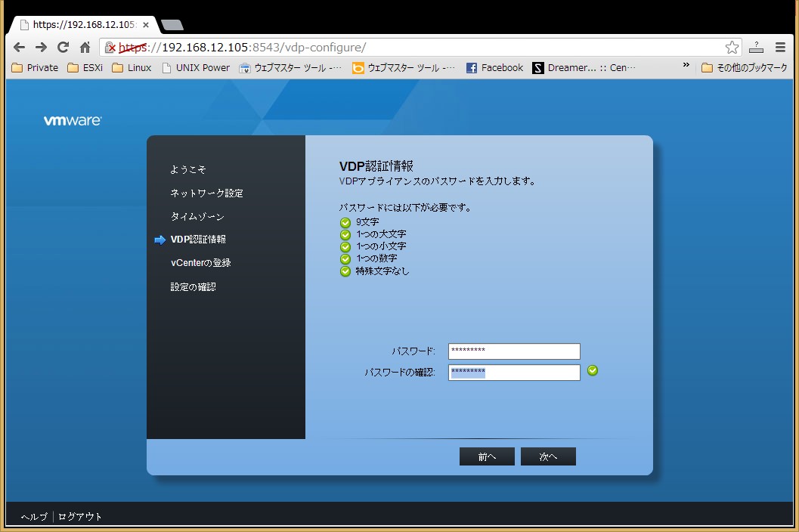Click the green check beside 特殊文字なし
This screenshot has width=799, height=532.
[345, 271]
